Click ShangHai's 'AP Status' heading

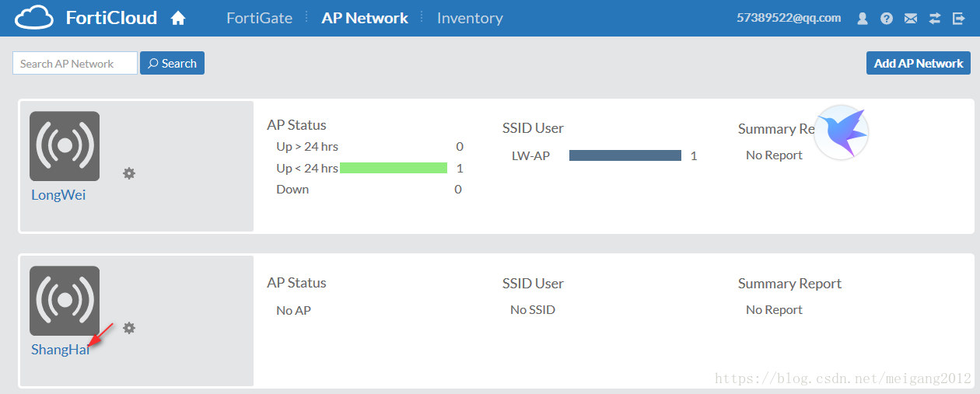(296, 283)
